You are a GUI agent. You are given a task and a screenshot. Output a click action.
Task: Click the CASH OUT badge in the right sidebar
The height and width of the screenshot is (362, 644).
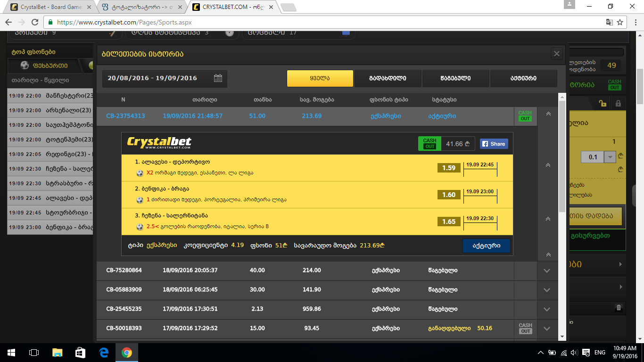click(615, 85)
